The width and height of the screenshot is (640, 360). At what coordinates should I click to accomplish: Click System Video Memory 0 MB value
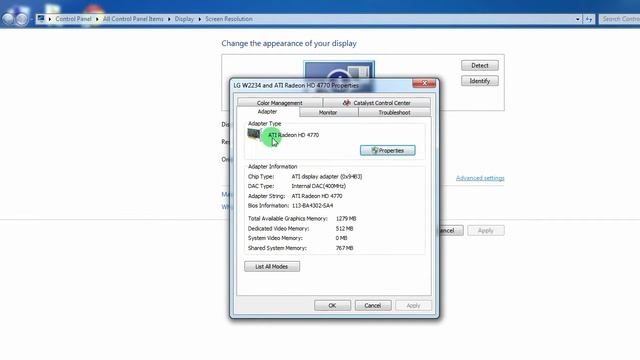(x=342, y=238)
